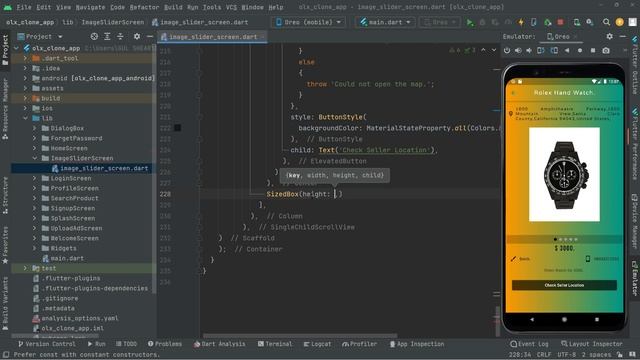Open the Dart Analysis tool window
640x360 pixels.
tap(220, 344)
